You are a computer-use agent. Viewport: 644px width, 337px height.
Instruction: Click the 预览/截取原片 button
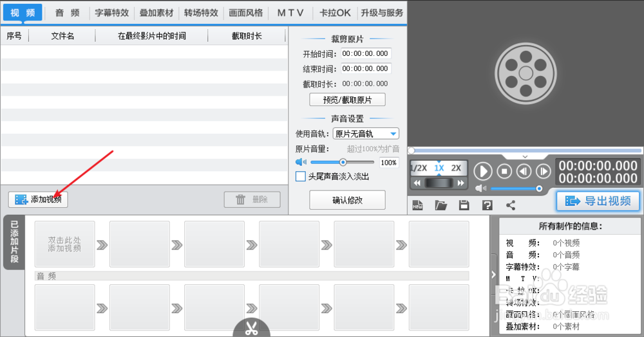pyautogui.click(x=347, y=100)
